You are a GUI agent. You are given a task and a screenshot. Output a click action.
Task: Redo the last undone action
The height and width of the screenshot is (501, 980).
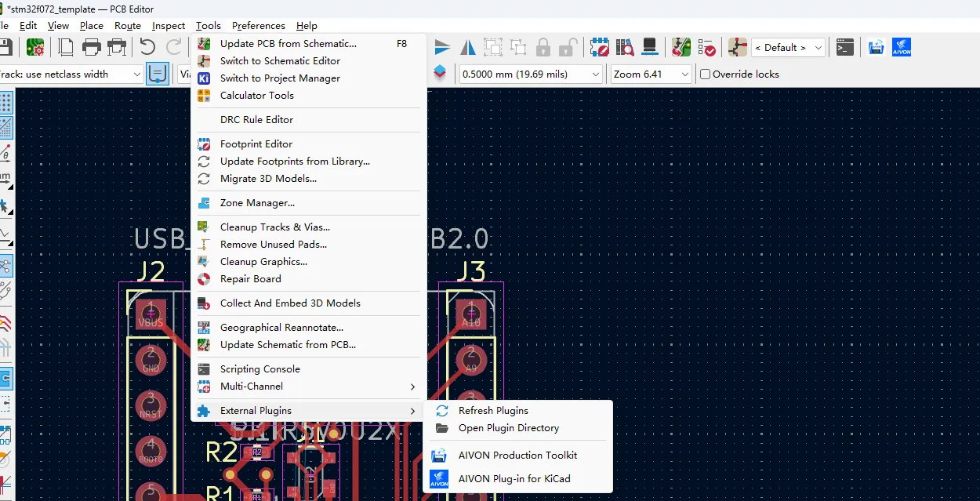[174, 47]
